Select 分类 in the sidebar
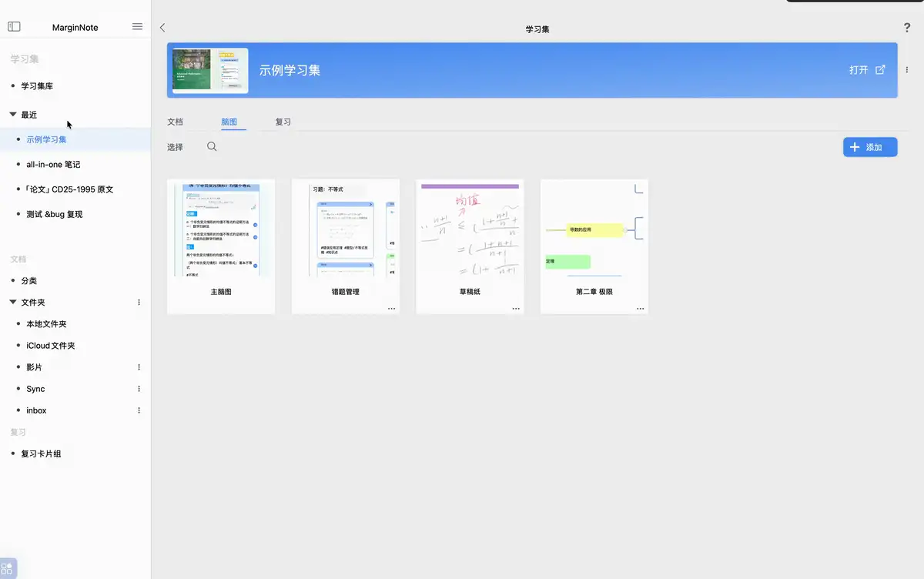Image resolution: width=924 pixels, height=579 pixels. [x=29, y=281]
